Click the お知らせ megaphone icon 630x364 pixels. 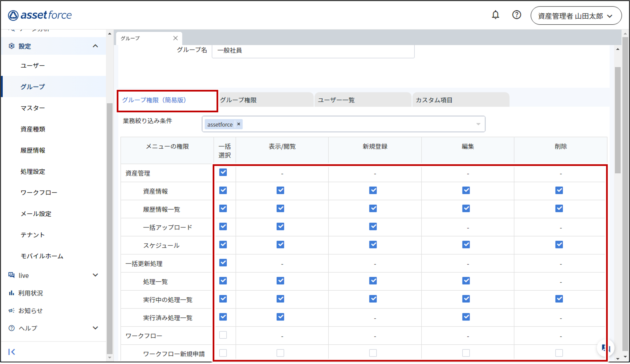click(x=12, y=311)
